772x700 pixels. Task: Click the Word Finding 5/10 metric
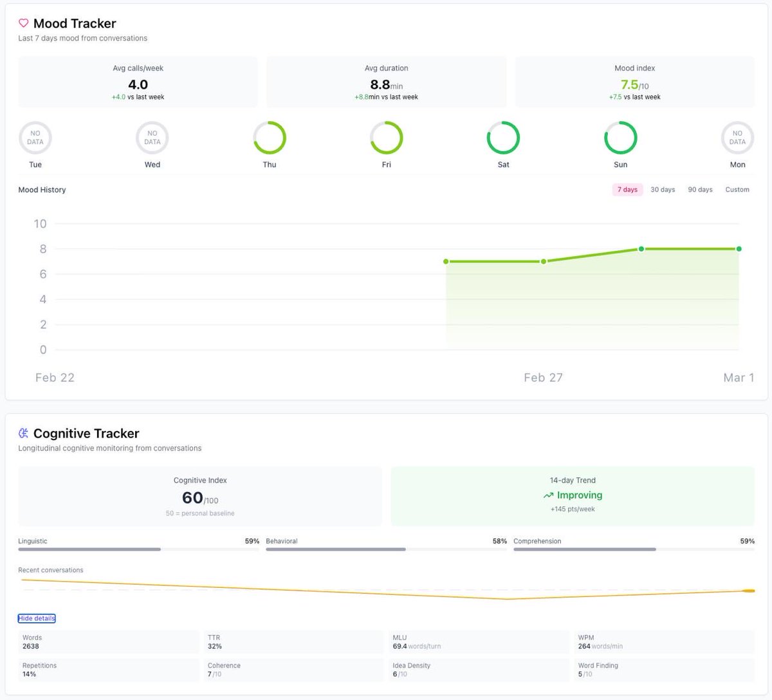664,670
